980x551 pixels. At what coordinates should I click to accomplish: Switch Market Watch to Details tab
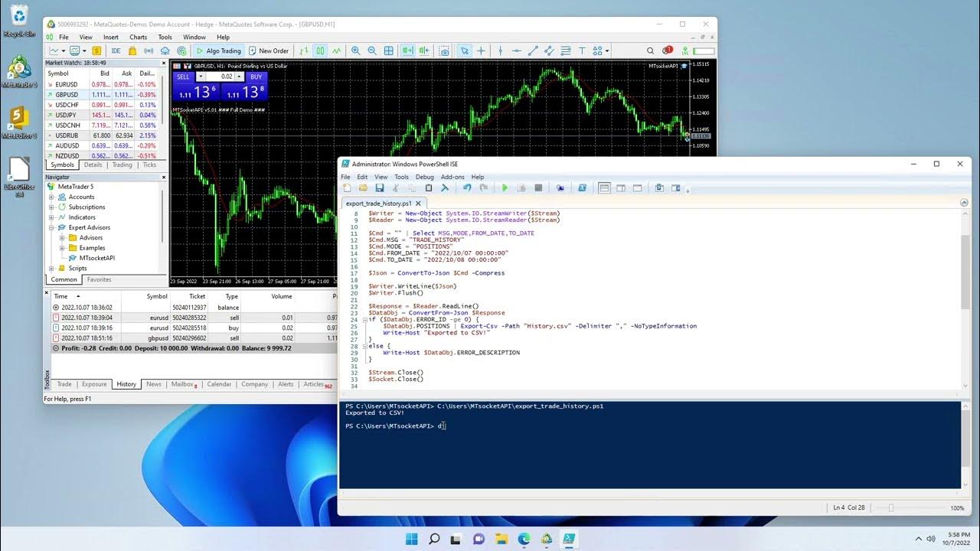click(x=93, y=165)
